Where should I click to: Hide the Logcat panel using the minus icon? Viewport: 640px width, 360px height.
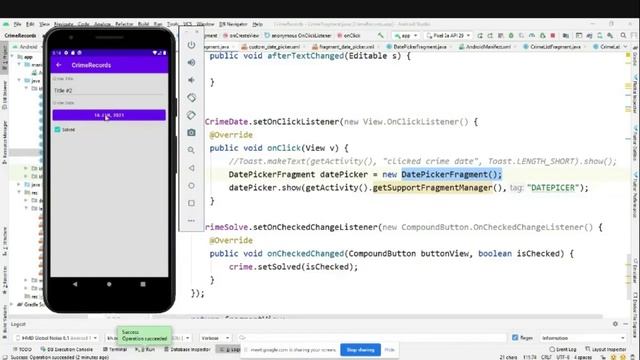(x=625, y=324)
